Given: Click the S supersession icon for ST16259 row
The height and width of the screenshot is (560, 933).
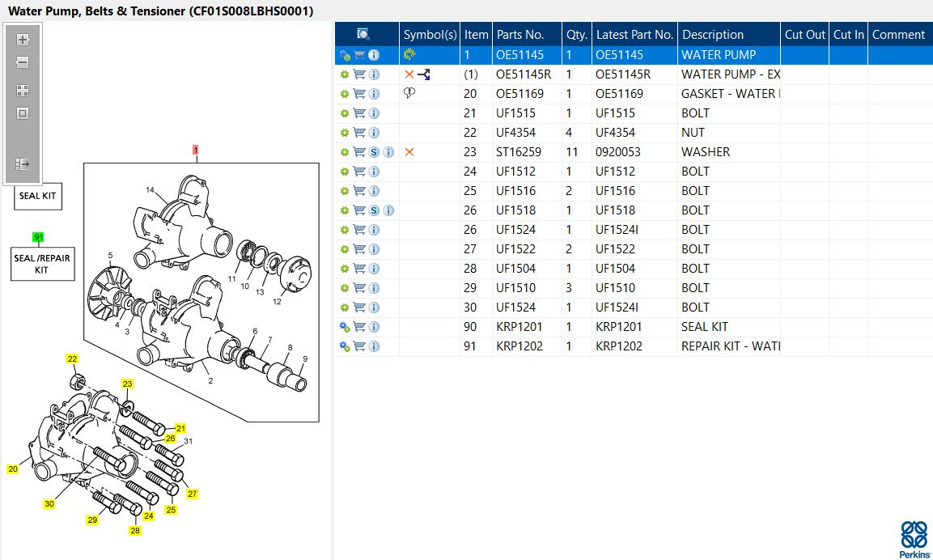Looking at the screenshot, I should pos(374,152).
